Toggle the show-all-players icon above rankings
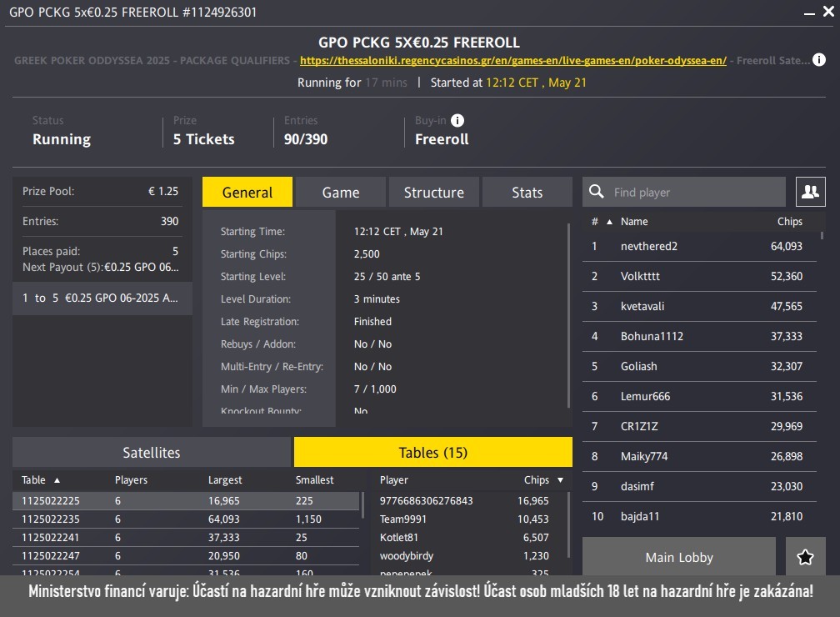 809,191
